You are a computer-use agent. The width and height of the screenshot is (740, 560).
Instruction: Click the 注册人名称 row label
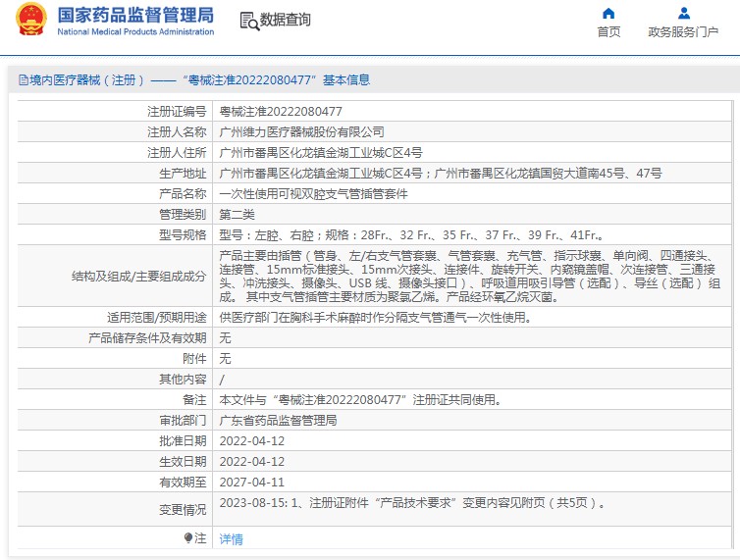coord(177,132)
